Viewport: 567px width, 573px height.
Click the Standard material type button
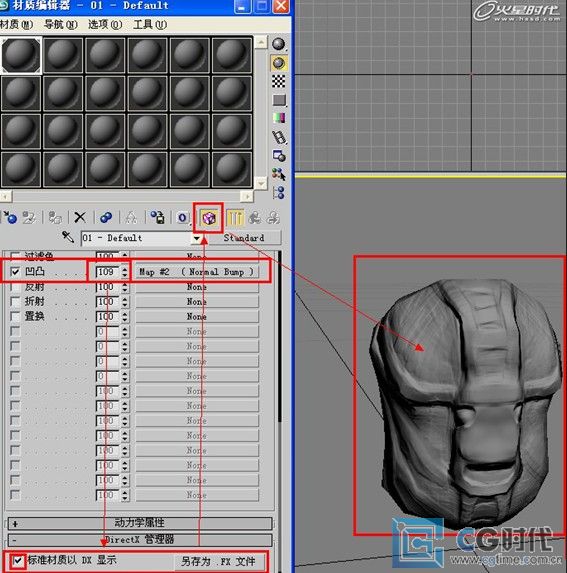pos(244,238)
